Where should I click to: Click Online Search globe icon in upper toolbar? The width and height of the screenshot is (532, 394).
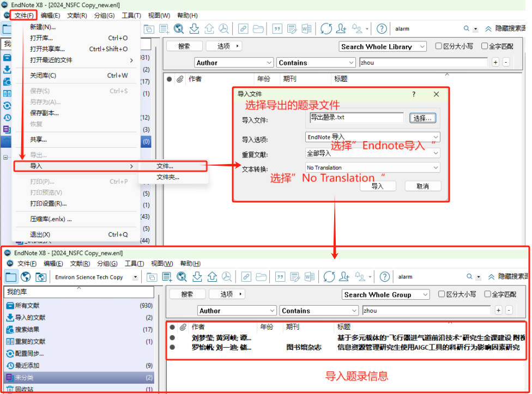coord(179,29)
